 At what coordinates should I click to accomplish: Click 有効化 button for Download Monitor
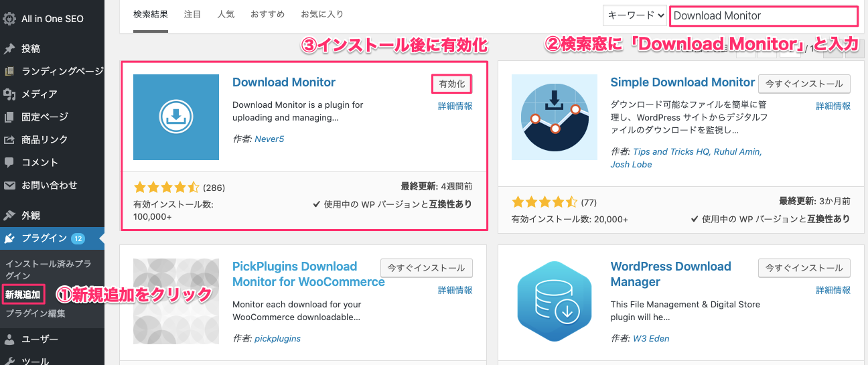pyautogui.click(x=451, y=84)
